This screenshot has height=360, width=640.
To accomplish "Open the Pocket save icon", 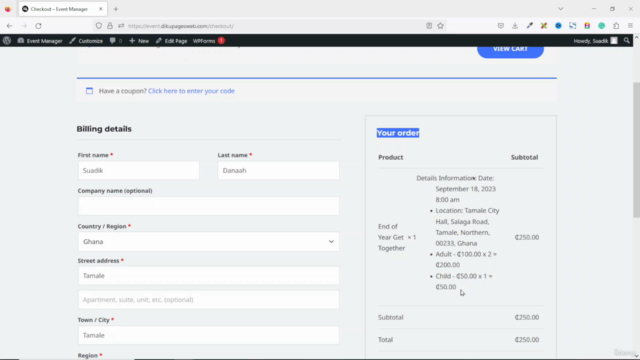I will pyautogui.click(x=501, y=26).
